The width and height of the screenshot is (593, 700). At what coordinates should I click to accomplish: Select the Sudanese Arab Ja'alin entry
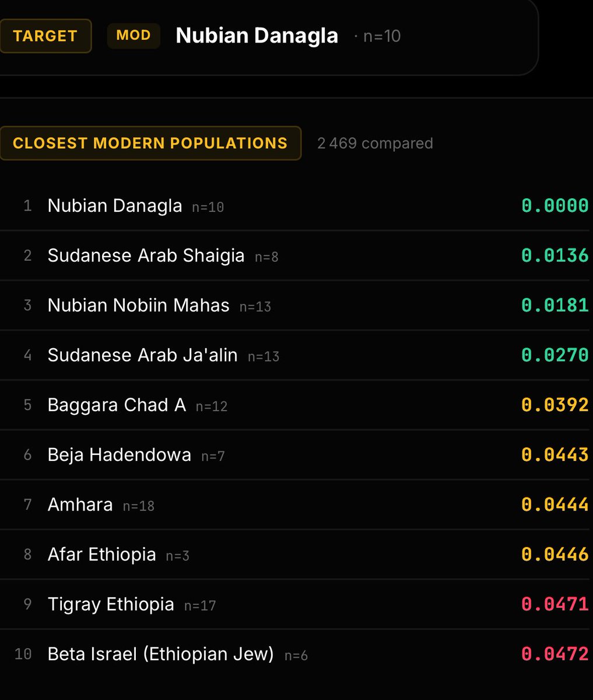point(296,355)
